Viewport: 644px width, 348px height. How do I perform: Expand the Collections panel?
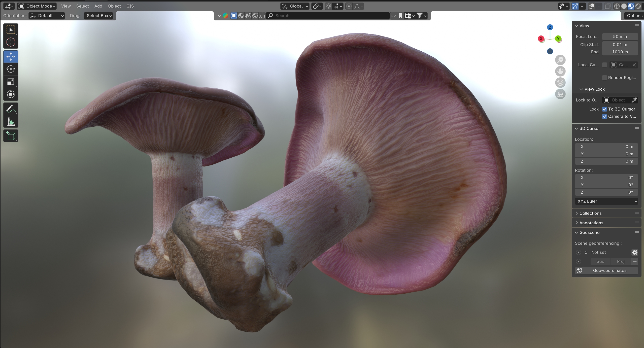pos(590,213)
